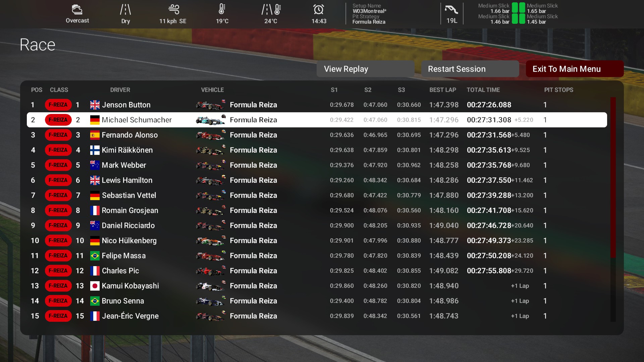Click the F-REIZA class badge for position 1
This screenshot has height=362, width=644.
[x=58, y=105]
